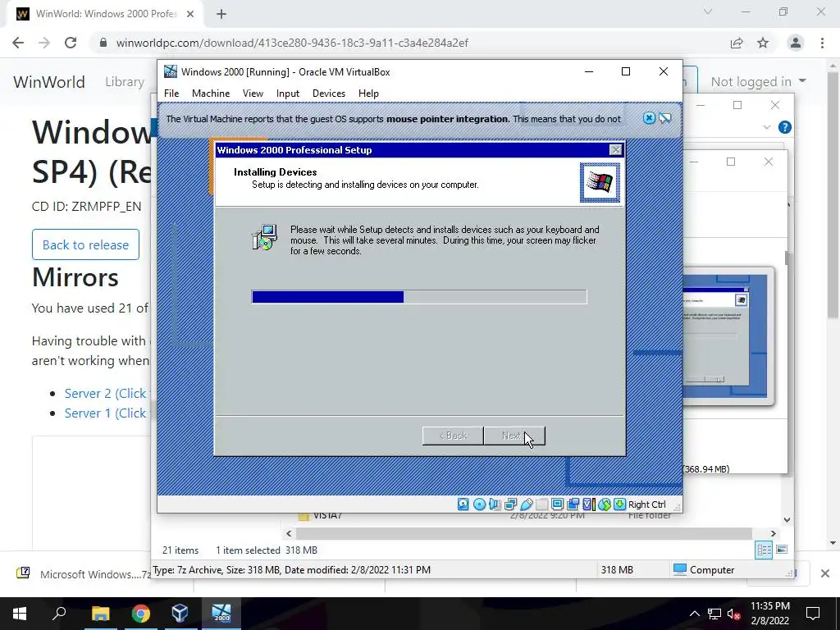Open File Explorer from the taskbar
Viewport: 840px width, 630px height.
pos(100,614)
